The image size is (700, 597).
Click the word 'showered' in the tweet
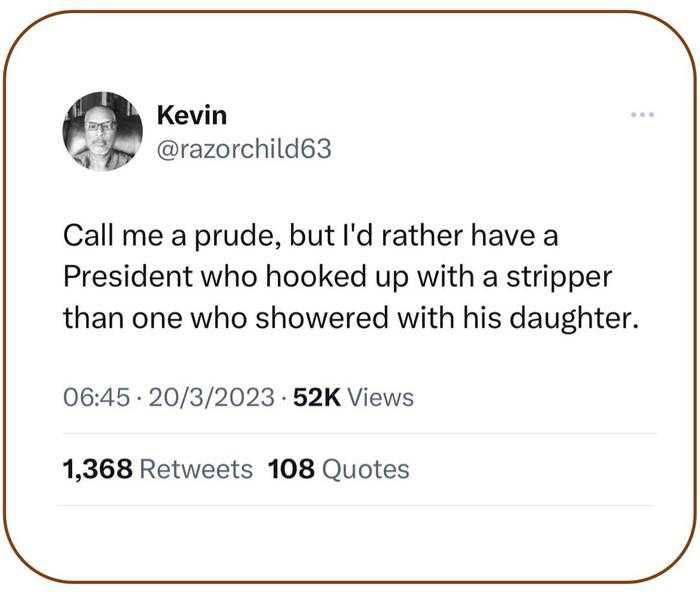pyautogui.click(x=322, y=318)
